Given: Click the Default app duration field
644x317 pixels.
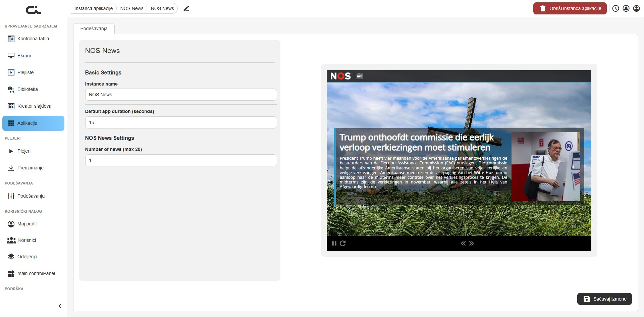Looking at the screenshot, I should (181, 122).
